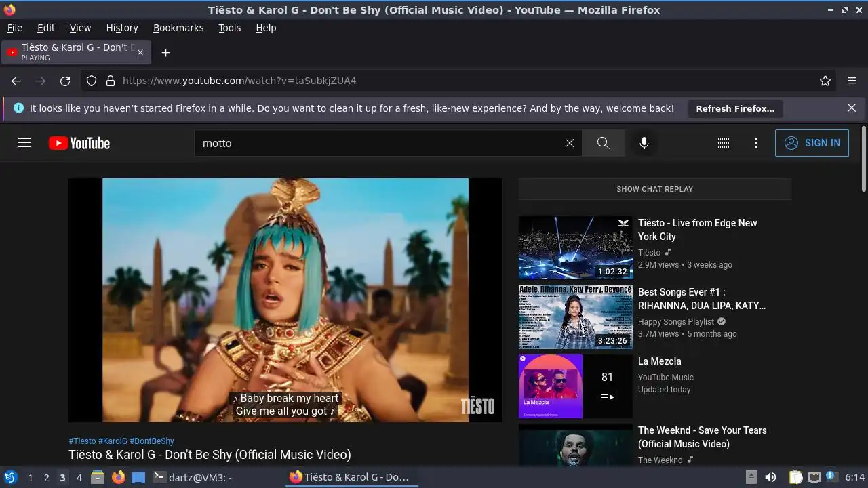Clear the search text with the X
Screen dimensions: 868x488
570,143
